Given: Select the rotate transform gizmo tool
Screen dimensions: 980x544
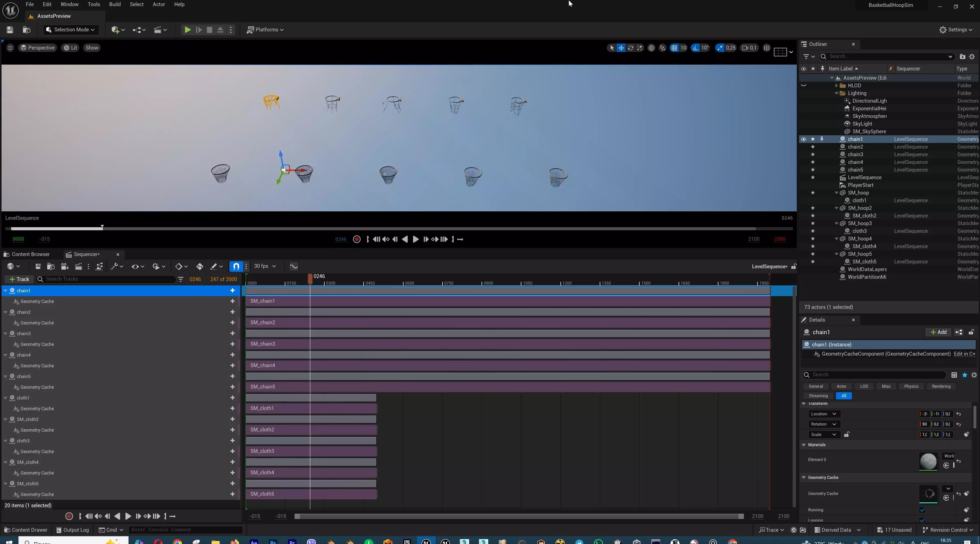Looking at the screenshot, I should 630,48.
